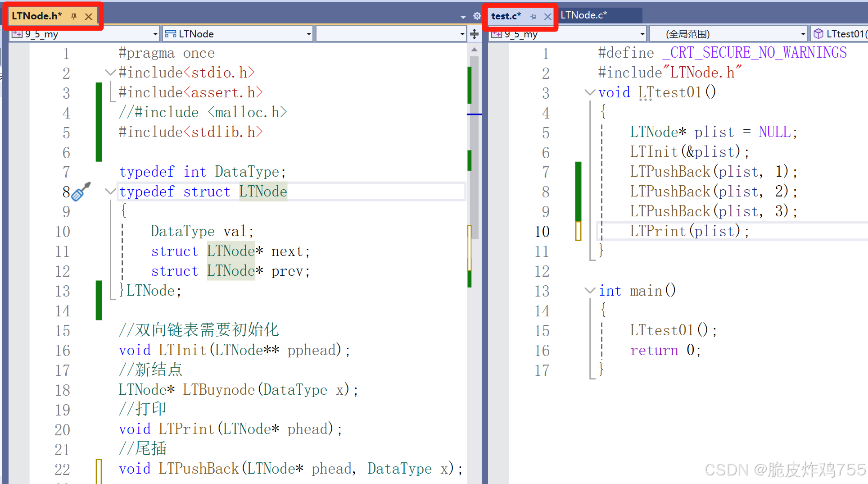This screenshot has height=484, width=868.
Task: Open the right pane 9_5_my project dropdown
Action: tap(568, 34)
